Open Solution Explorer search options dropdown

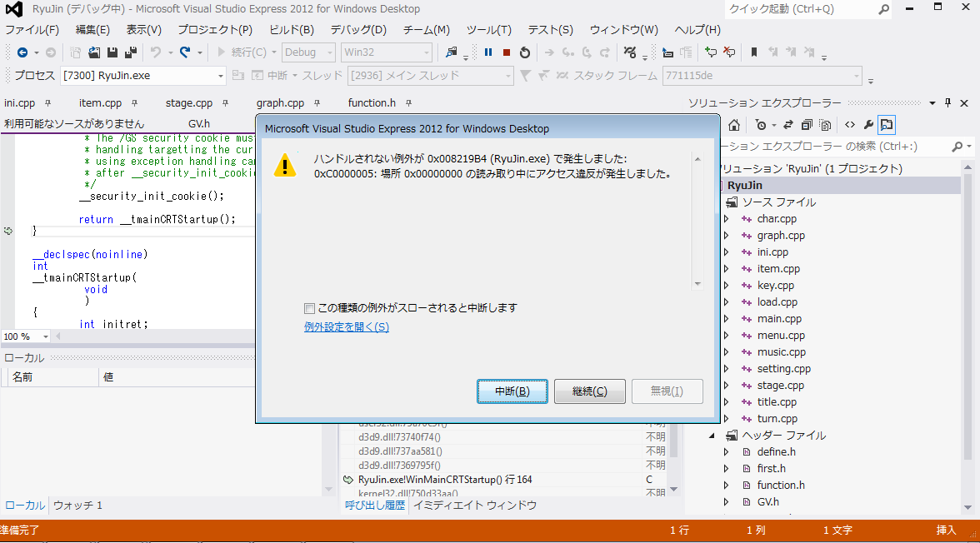pos(969,147)
